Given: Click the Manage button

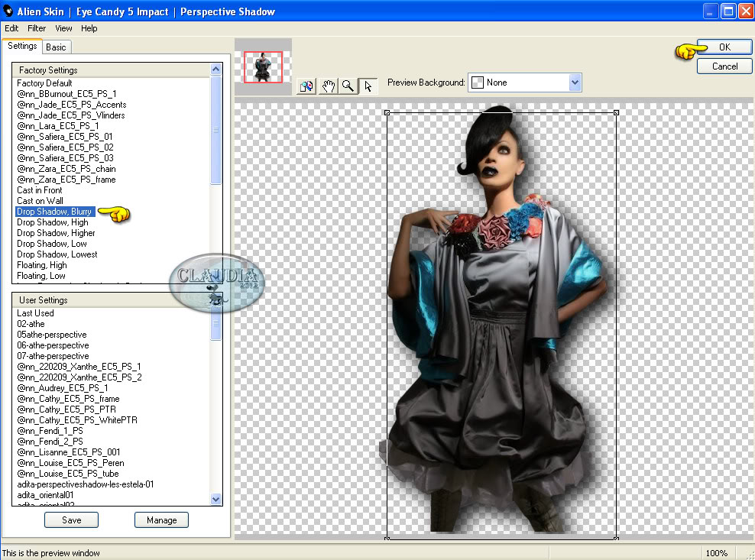Looking at the screenshot, I should 161,520.
